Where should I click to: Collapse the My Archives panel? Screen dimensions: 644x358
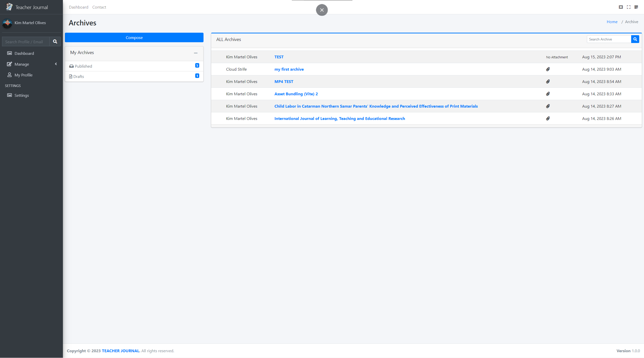196,53
